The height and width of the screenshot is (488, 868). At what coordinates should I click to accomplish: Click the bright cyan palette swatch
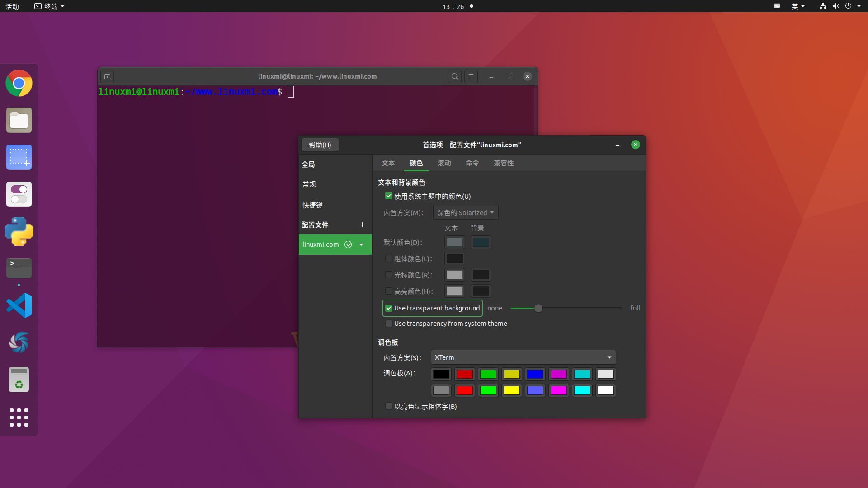click(582, 390)
